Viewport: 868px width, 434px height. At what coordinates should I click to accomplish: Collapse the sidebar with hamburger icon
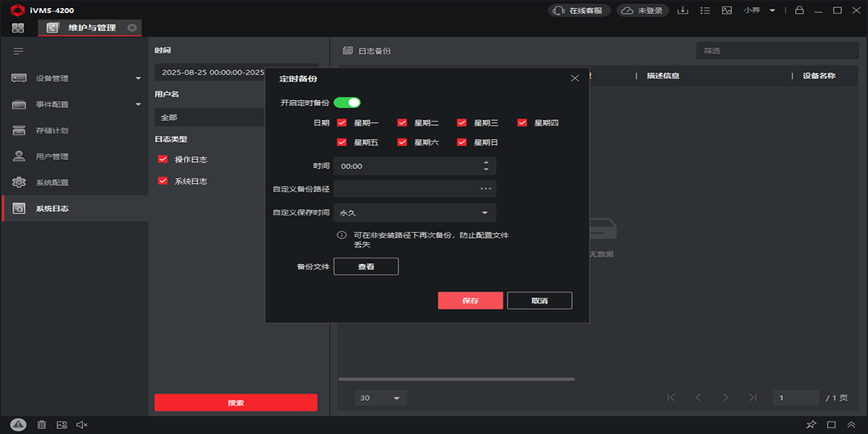click(19, 51)
